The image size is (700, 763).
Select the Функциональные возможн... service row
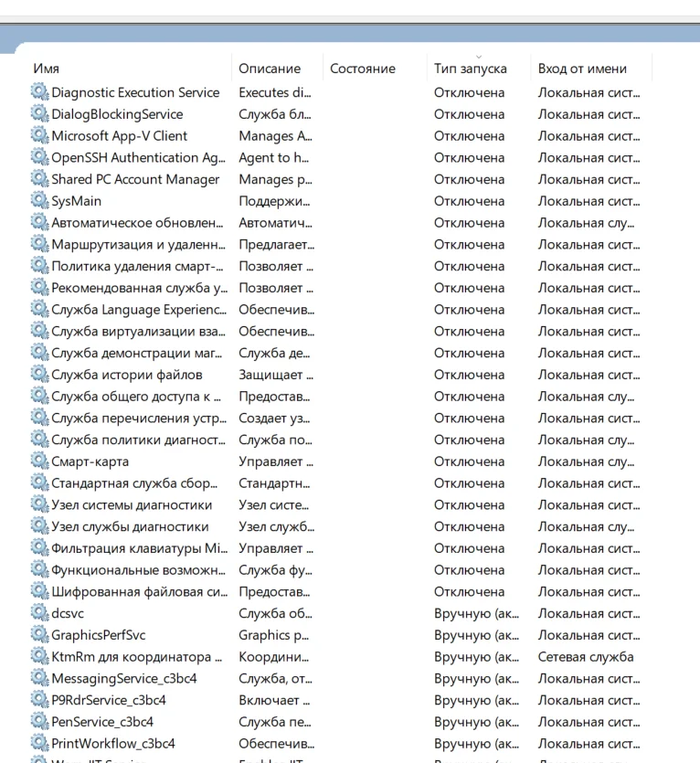(x=336, y=570)
